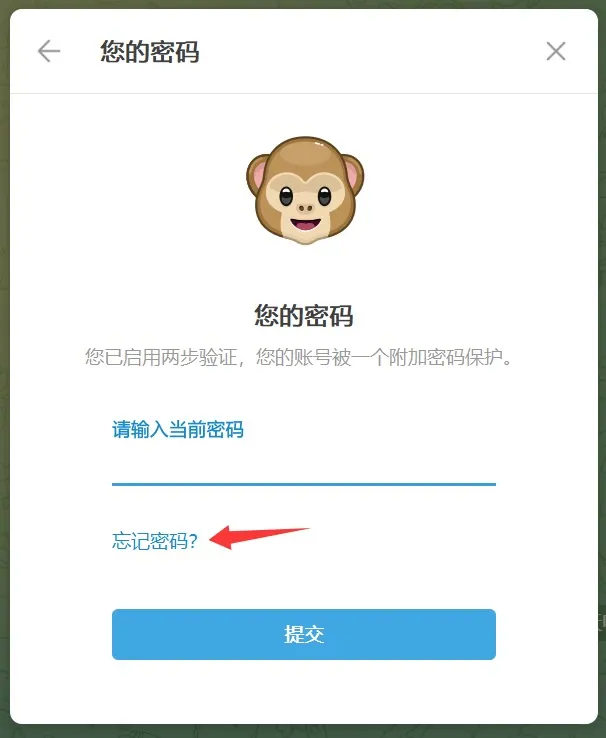
Task: Click the monkey's forehead
Action: point(305,155)
